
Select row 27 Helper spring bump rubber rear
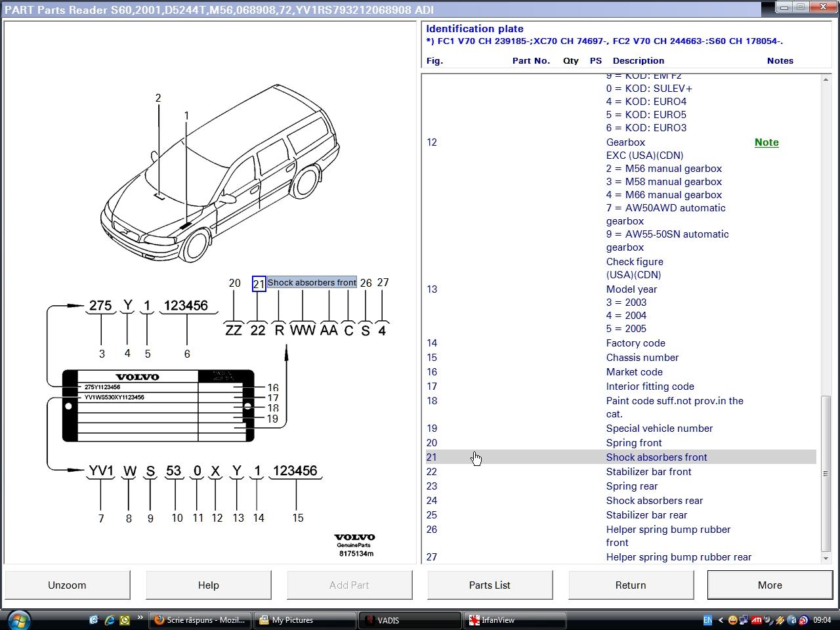point(621,557)
